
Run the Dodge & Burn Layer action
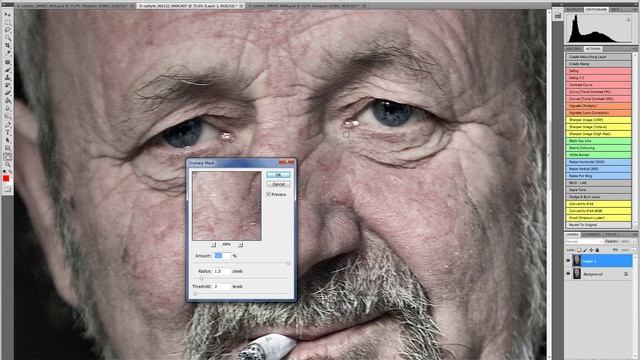click(598, 197)
